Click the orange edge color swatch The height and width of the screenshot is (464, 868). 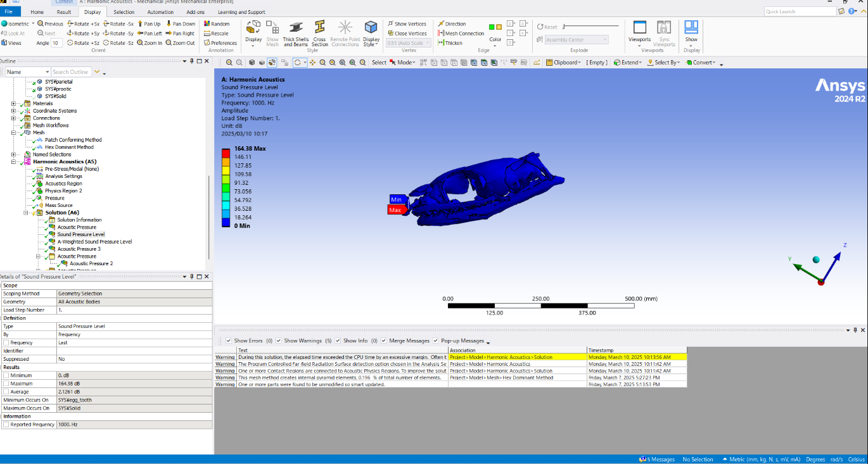(x=499, y=27)
